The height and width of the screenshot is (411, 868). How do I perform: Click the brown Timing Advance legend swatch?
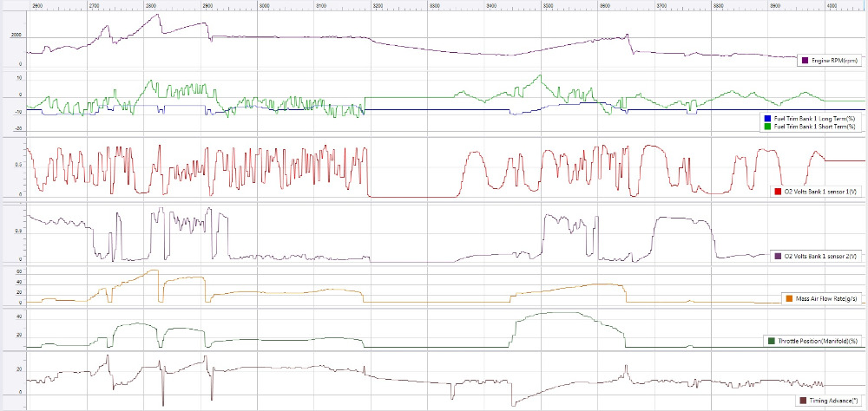tap(801, 401)
